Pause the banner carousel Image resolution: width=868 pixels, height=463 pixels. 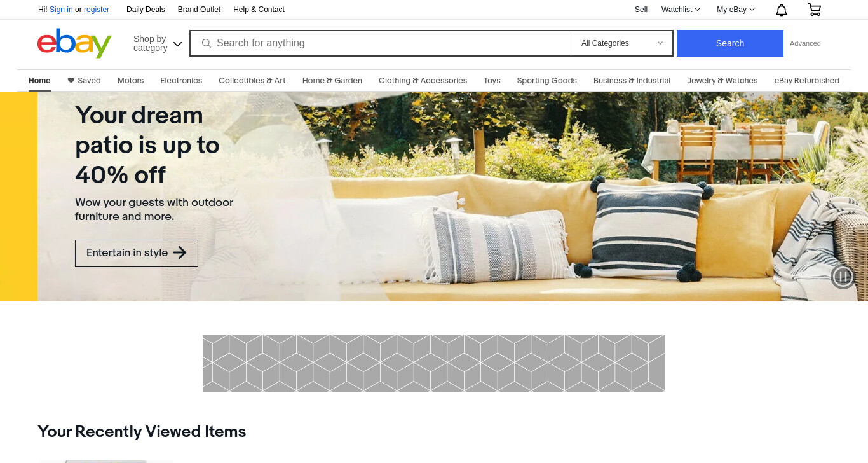pos(843,276)
